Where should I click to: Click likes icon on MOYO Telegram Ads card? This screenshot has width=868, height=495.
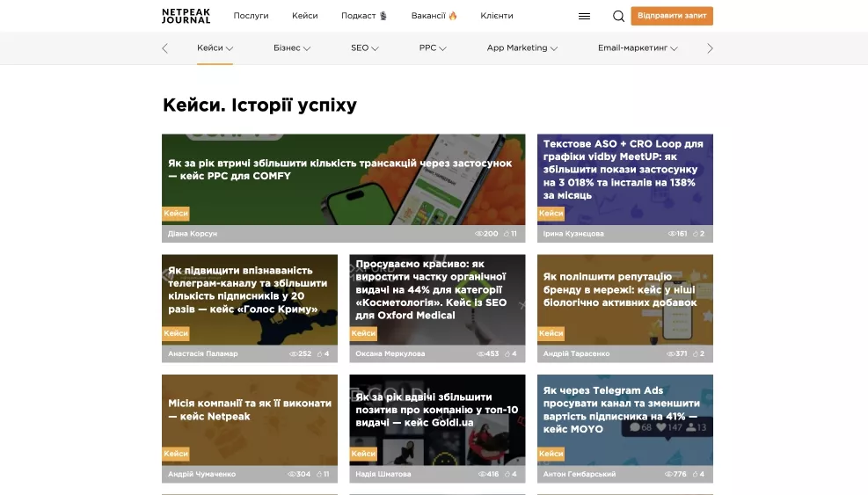click(696, 475)
